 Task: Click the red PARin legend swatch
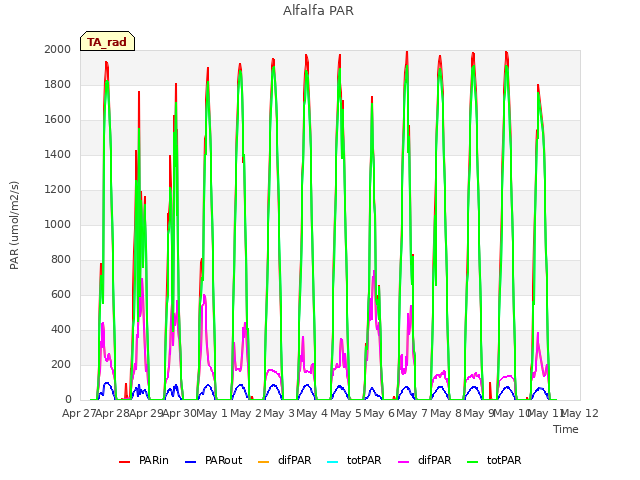click(x=124, y=462)
